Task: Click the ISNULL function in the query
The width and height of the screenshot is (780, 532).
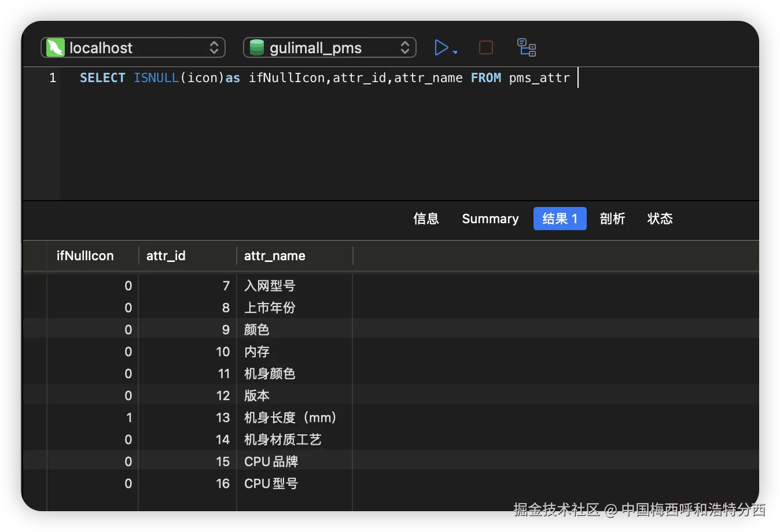Action: click(x=156, y=77)
